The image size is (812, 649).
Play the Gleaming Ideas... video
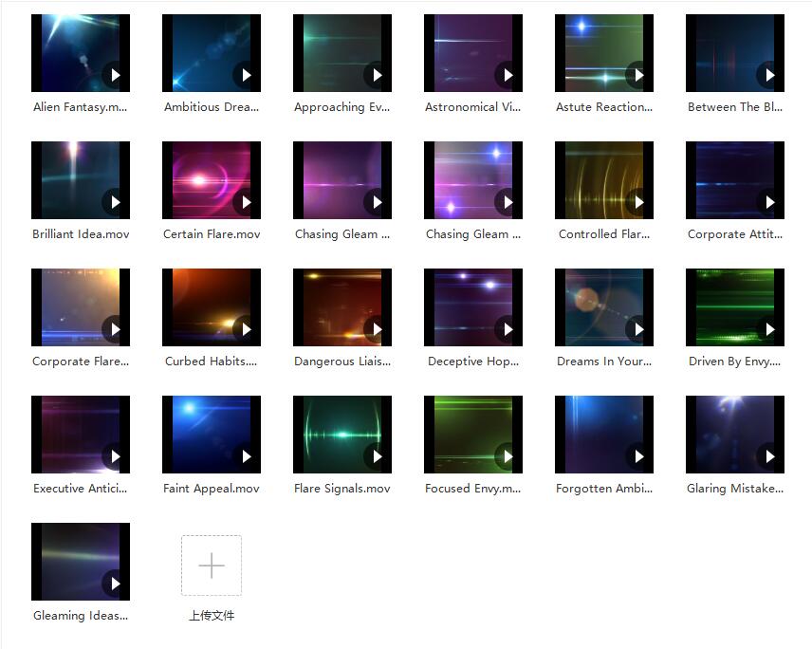pos(115,584)
